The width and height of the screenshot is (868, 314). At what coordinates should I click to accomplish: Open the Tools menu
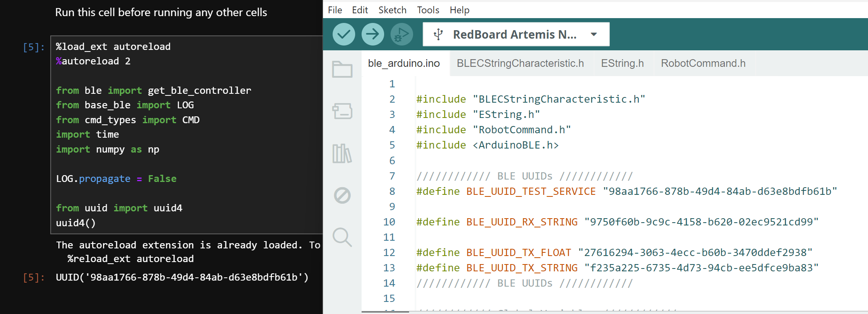tap(428, 10)
